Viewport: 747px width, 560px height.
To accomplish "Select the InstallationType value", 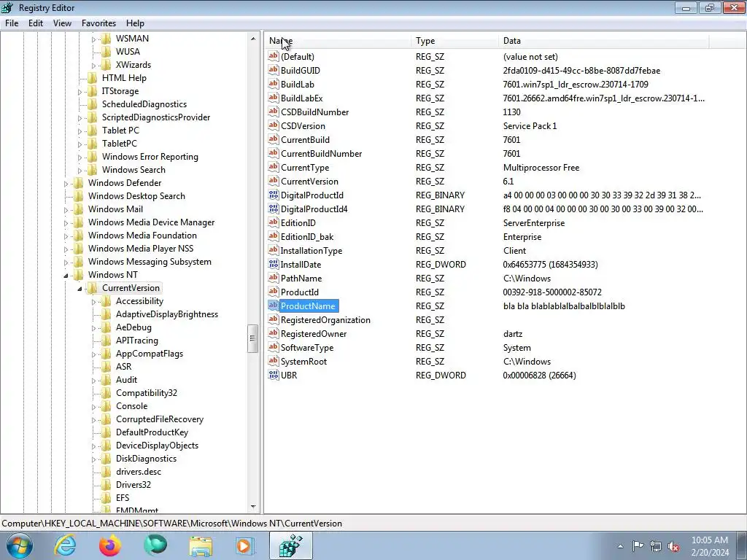I will tap(311, 250).
